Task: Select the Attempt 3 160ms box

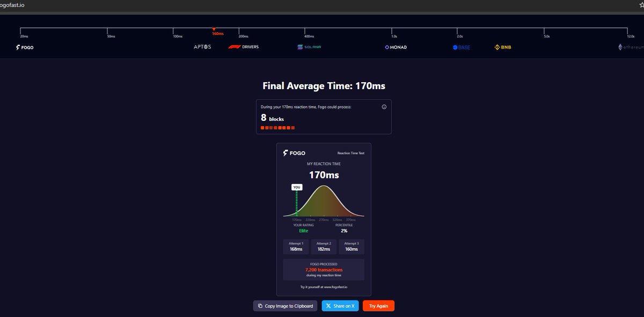Action: coord(352,247)
